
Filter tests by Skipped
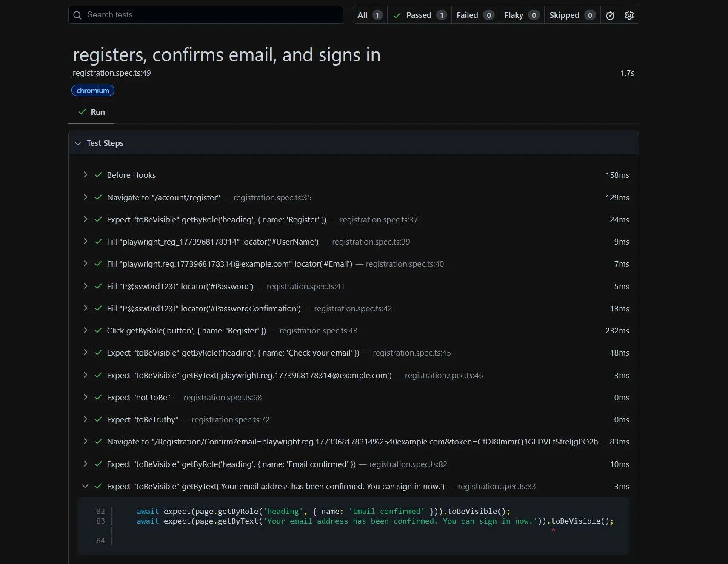(x=571, y=15)
